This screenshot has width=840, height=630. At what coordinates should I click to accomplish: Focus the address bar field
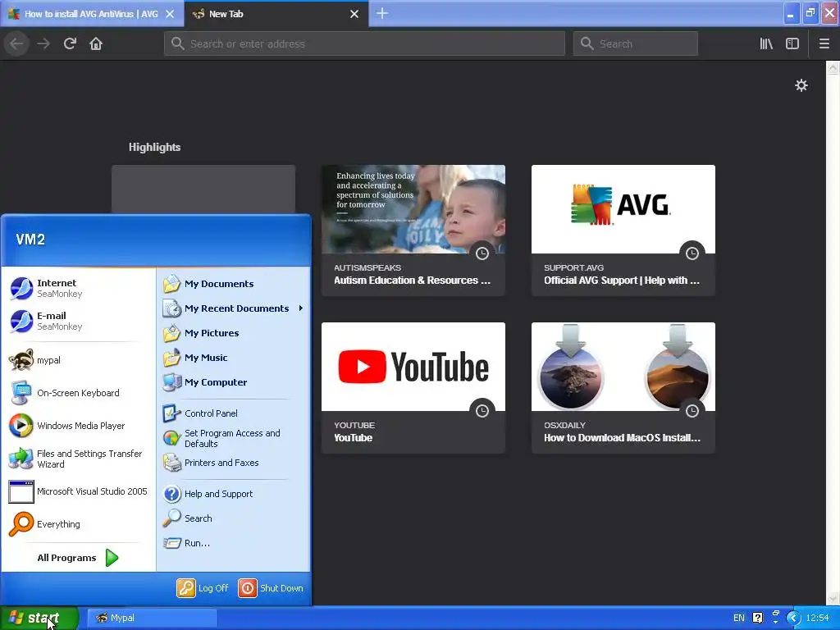coord(364,43)
